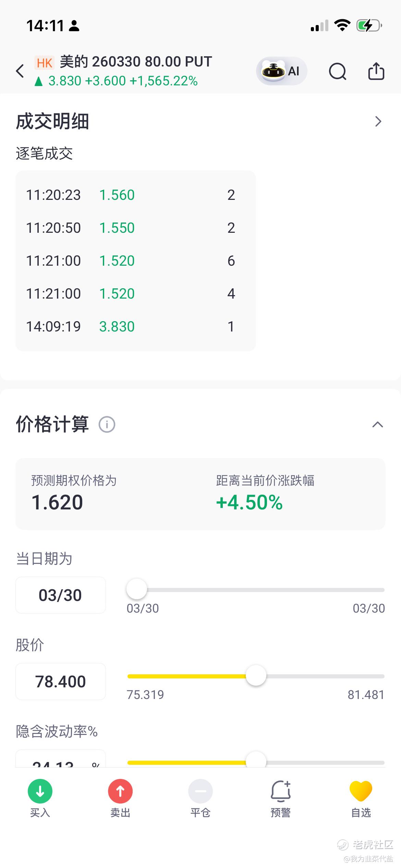Tap the red 卖出 sell icon
Image resolution: width=401 pixels, height=868 pixels.
(x=120, y=791)
